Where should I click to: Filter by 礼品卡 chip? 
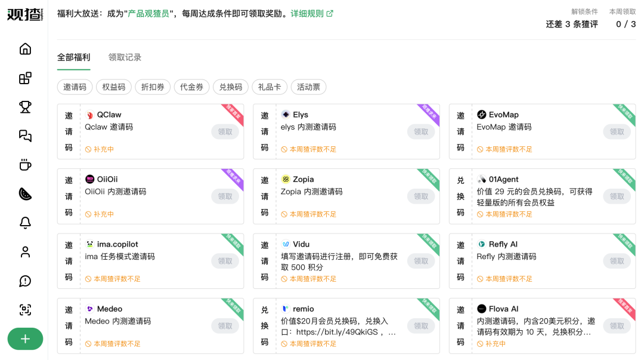pyautogui.click(x=270, y=87)
